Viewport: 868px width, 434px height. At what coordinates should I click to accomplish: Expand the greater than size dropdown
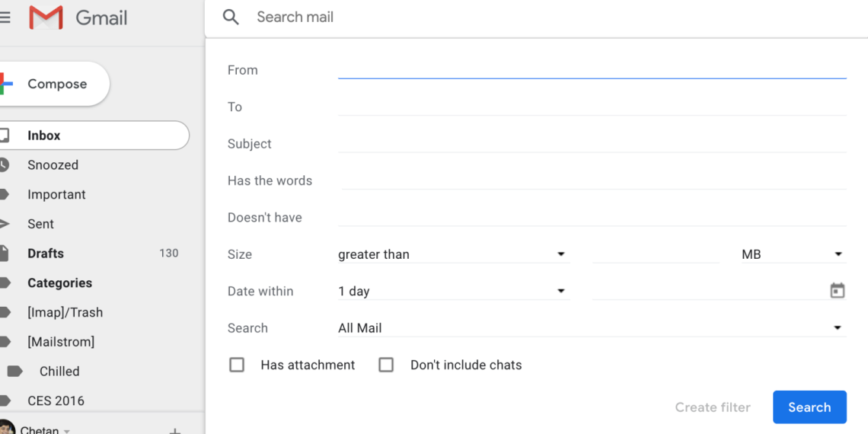452,254
